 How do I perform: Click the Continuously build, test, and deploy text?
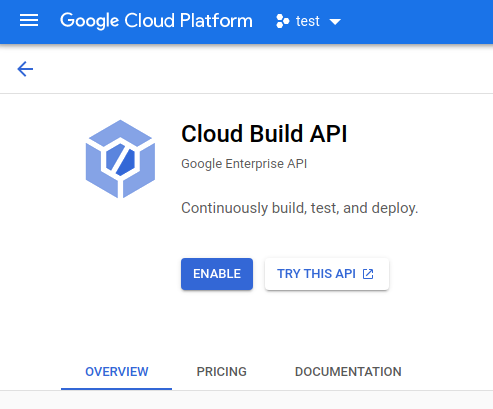(x=300, y=208)
